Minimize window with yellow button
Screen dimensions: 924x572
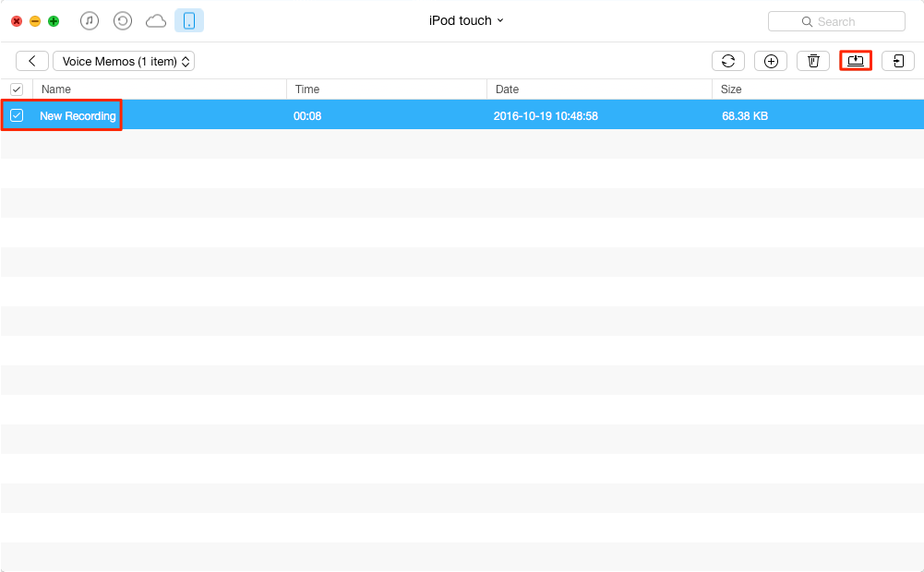pos(35,21)
